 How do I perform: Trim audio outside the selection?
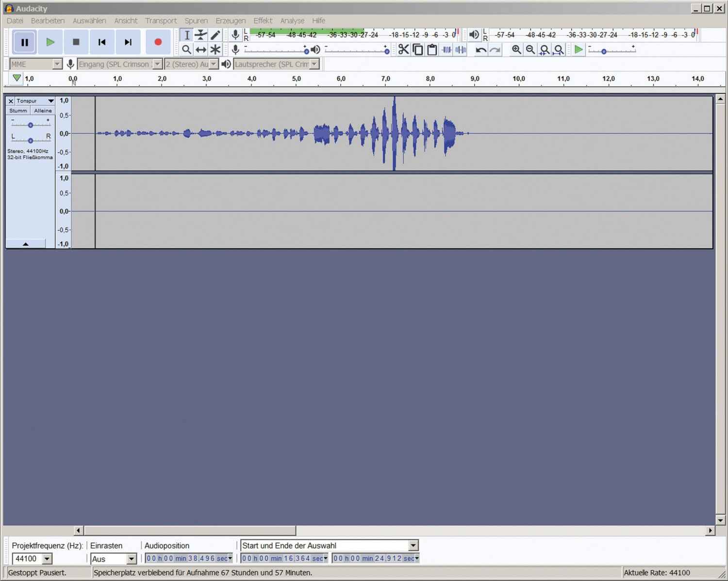(x=447, y=49)
